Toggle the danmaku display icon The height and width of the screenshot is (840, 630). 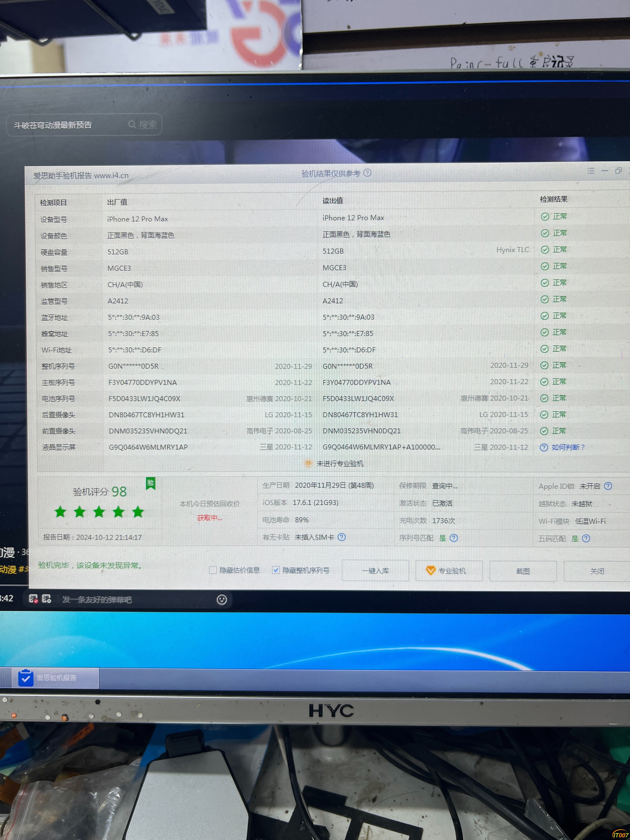point(33,599)
